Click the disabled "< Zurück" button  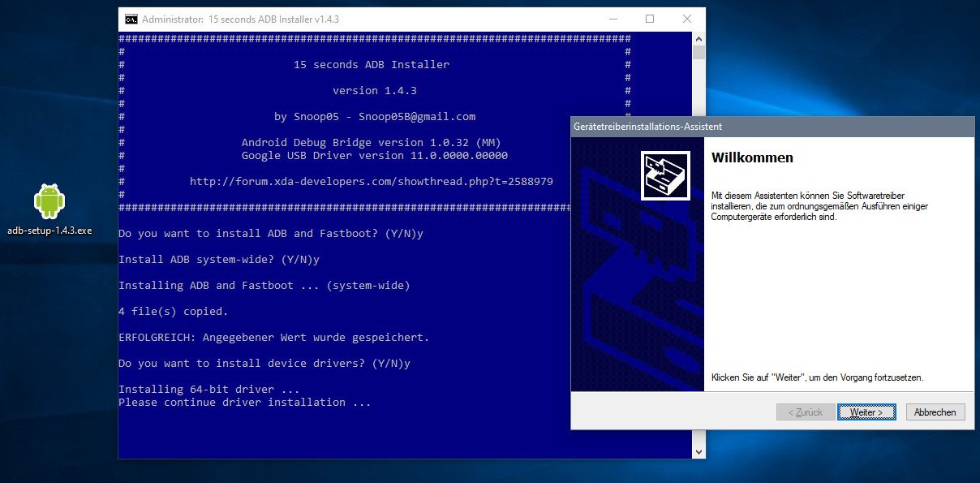pos(805,412)
